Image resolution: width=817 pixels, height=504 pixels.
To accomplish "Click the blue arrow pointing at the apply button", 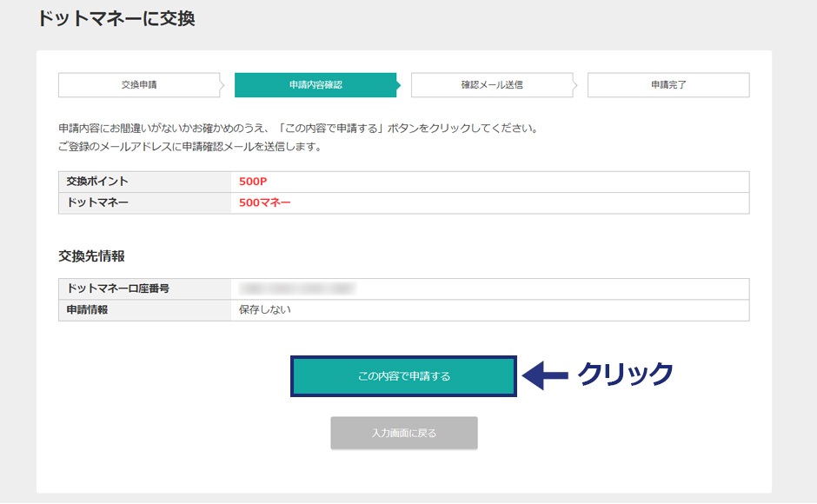I will [x=544, y=376].
